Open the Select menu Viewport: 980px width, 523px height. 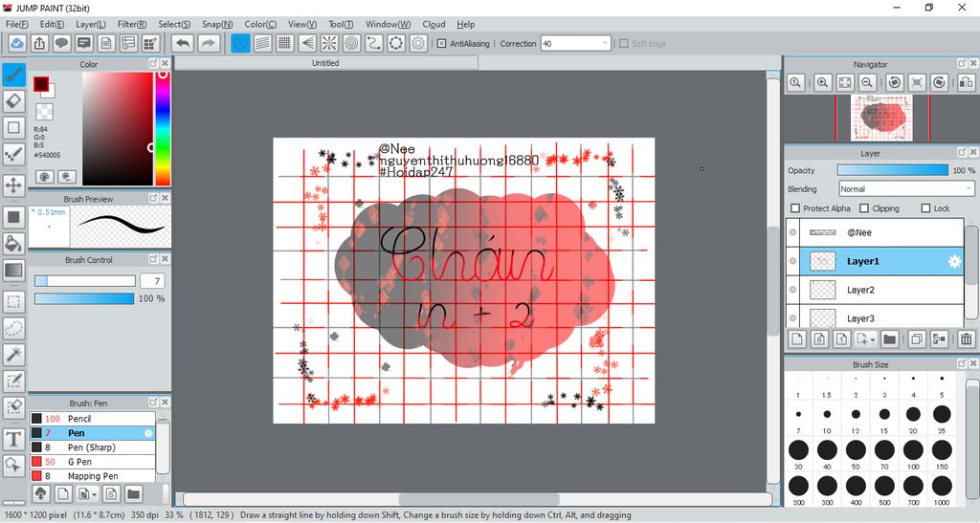[174, 24]
